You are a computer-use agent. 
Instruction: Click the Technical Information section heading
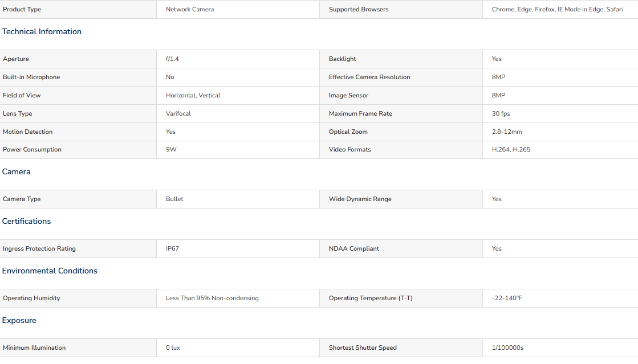tap(42, 32)
